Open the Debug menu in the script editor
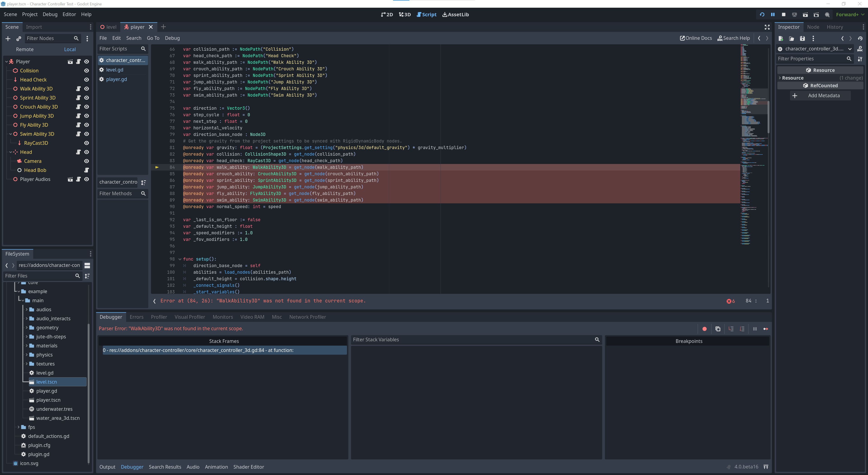The width and height of the screenshot is (868, 475). [x=172, y=38]
